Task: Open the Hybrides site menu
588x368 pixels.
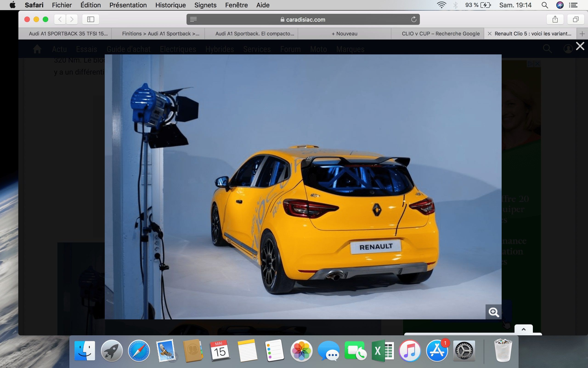Action: point(220,49)
